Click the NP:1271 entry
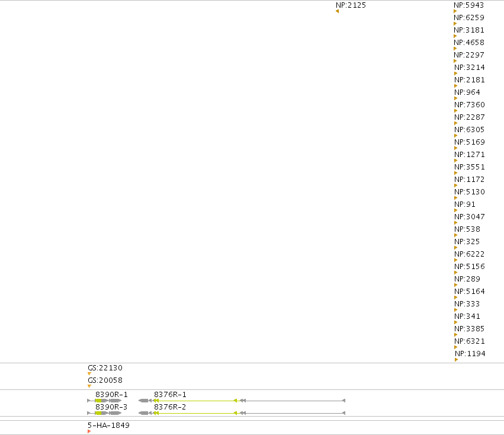The width and height of the screenshot is (504, 435). (469, 155)
